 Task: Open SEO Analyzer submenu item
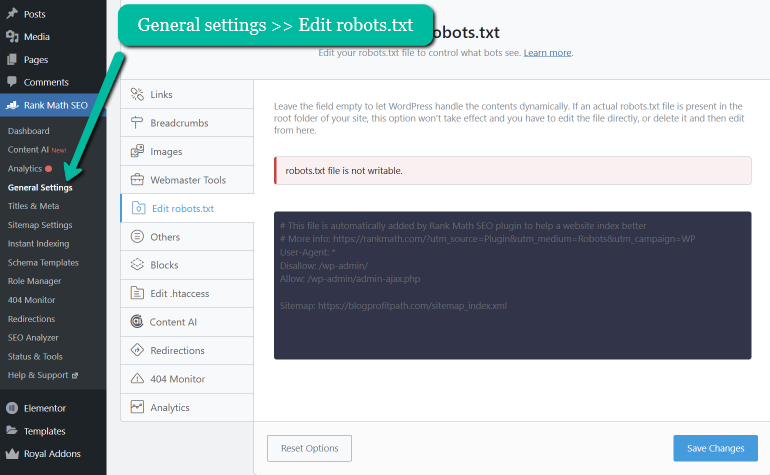click(x=33, y=337)
